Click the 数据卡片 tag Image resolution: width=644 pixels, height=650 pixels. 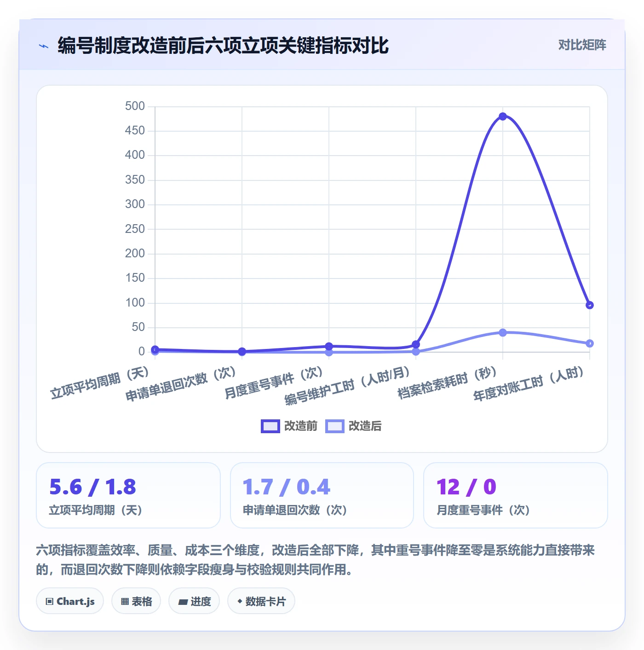(x=261, y=601)
